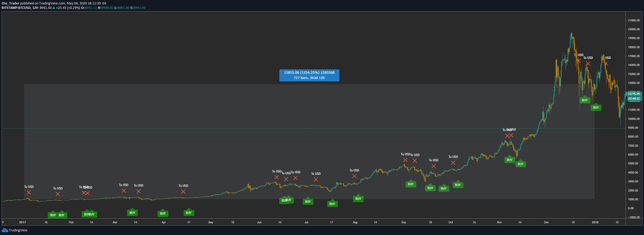Click the Mar label on the time axis
Image resolution: width=644 pixels, height=235 pixels.
[x=115, y=222]
